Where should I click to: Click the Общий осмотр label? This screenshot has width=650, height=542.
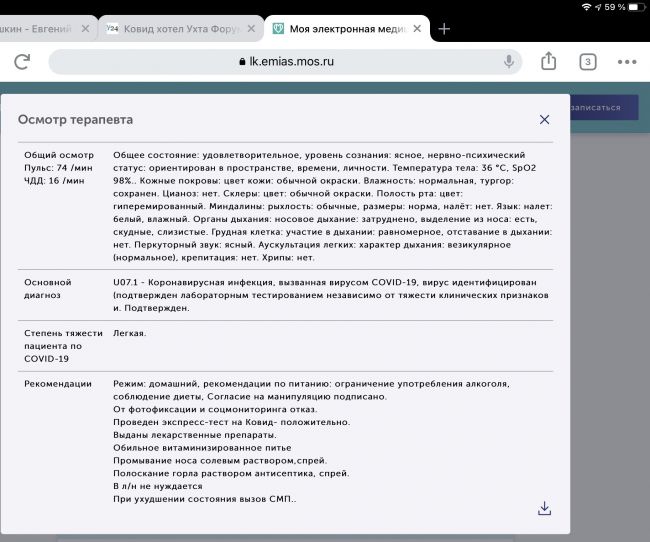tap(59, 155)
